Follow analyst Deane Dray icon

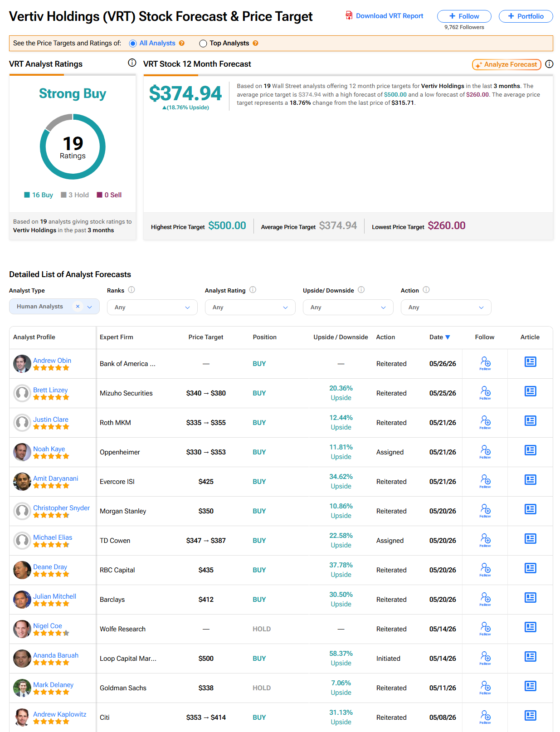coord(485,569)
